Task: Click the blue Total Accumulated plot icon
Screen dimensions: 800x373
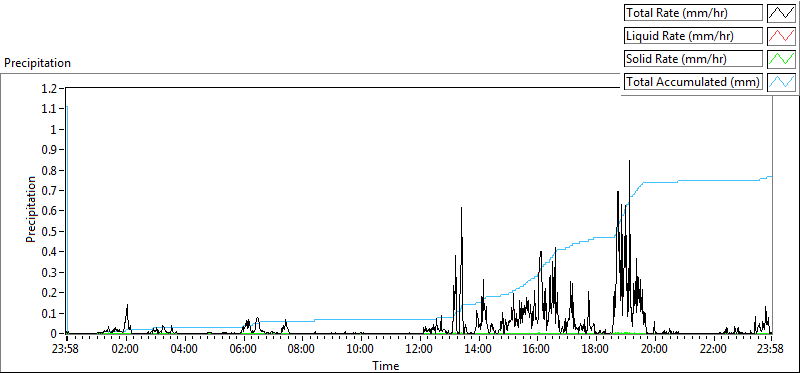Action: coord(781,82)
